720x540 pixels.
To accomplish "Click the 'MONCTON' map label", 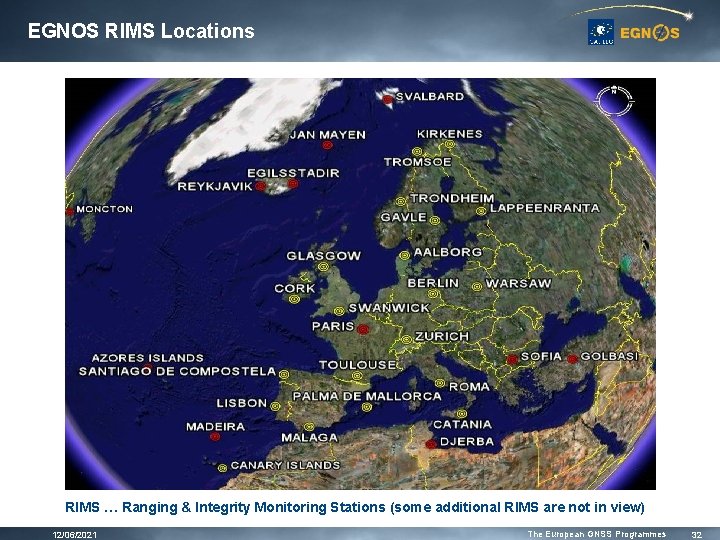I will [x=104, y=209].
